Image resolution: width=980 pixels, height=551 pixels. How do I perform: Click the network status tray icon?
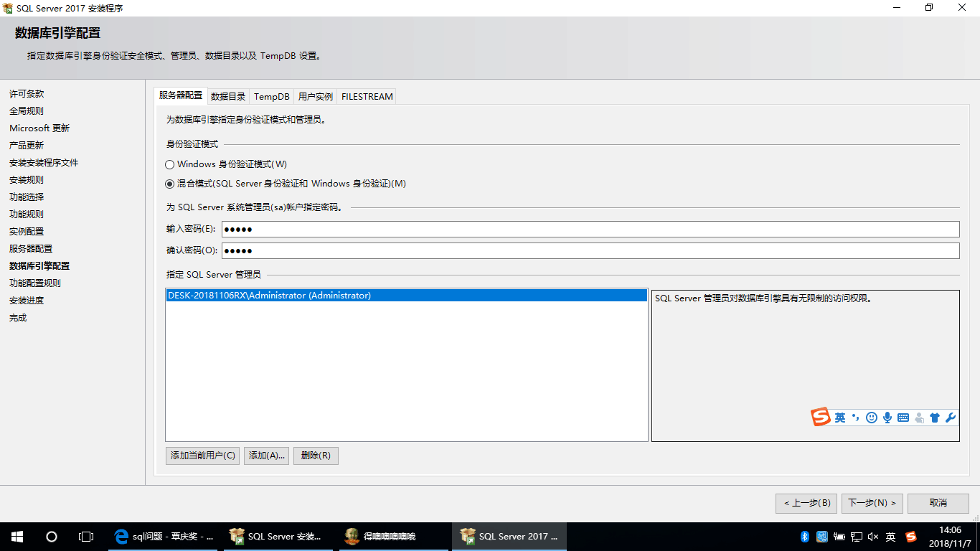pyautogui.click(x=855, y=536)
